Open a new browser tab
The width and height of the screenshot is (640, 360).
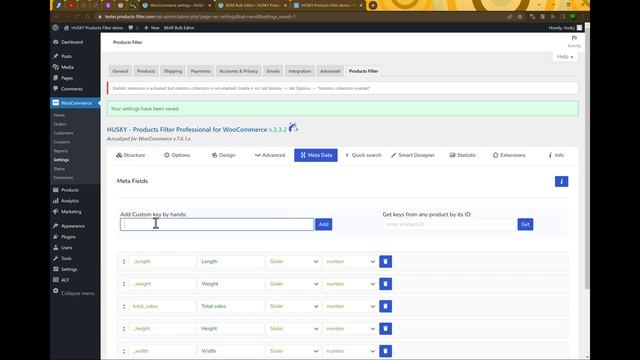pyautogui.click(x=373, y=5)
